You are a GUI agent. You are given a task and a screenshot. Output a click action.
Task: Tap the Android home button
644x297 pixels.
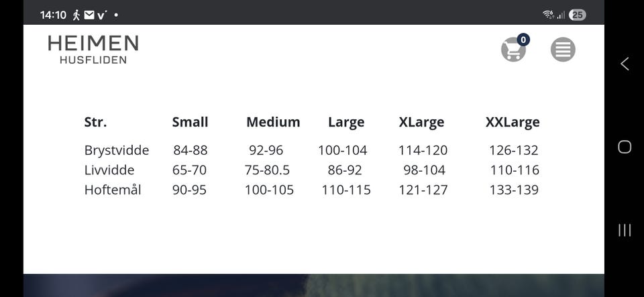pyautogui.click(x=625, y=147)
